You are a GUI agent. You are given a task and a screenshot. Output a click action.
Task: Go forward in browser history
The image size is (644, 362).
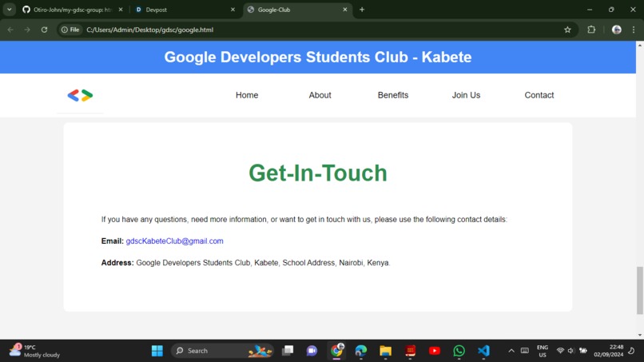tap(27, 30)
